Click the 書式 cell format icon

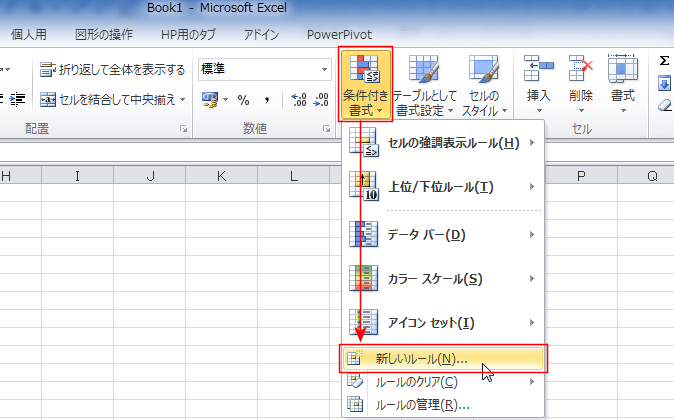tap(623, 68)
